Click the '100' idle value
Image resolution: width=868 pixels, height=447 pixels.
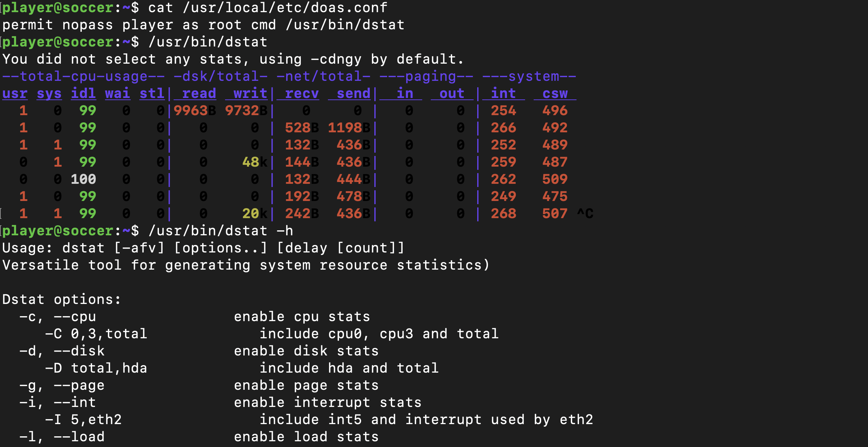pos(84,179)
